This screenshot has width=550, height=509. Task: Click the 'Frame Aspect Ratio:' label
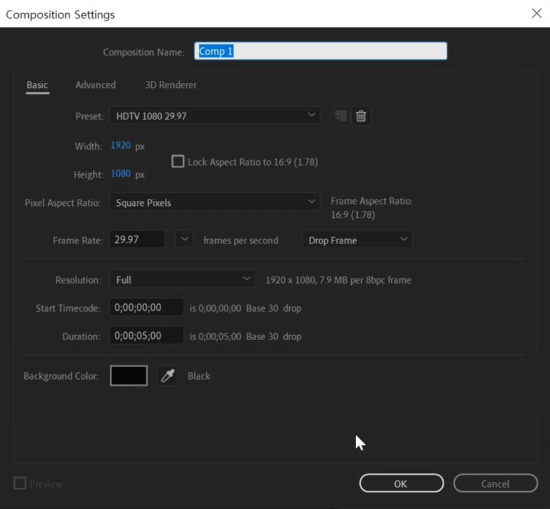click(371, 201)
